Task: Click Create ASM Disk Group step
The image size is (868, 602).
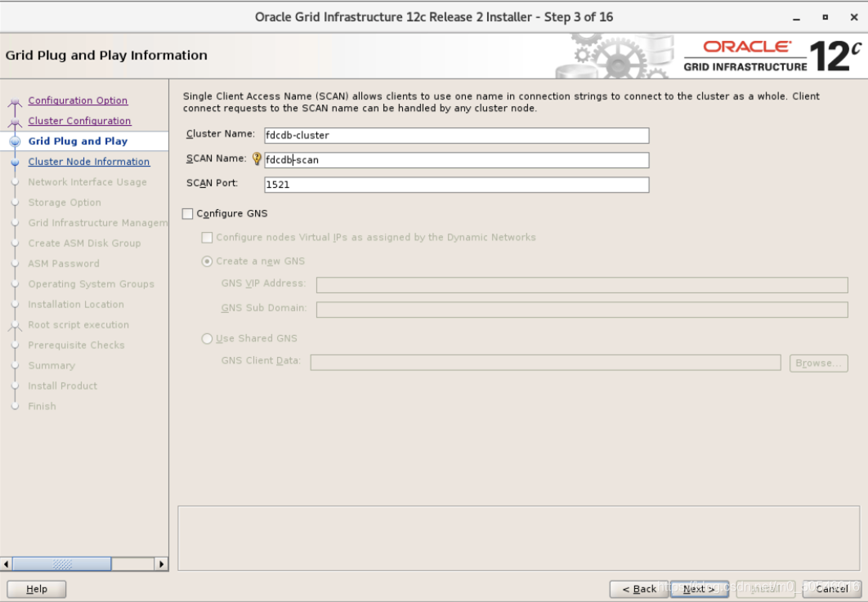Action: click(85, 243)
